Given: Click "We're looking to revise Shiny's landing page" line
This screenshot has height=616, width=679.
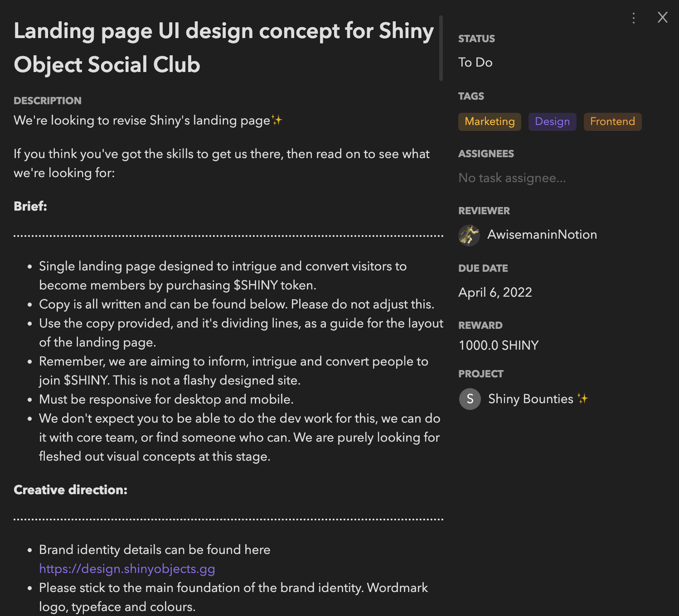Looking at the screenshot, I should 148,120.
